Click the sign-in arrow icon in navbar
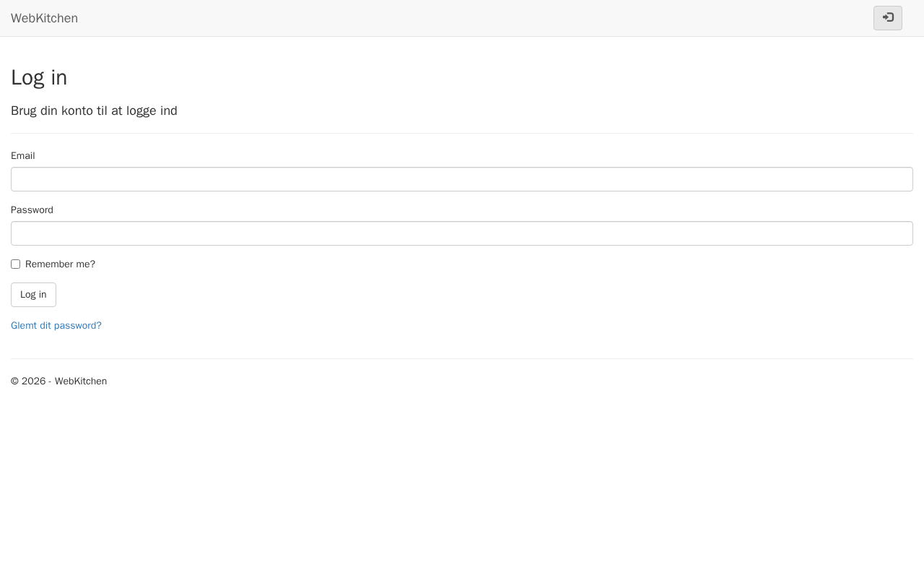Screen dimensions: 924x578 (x=888, y=18)
